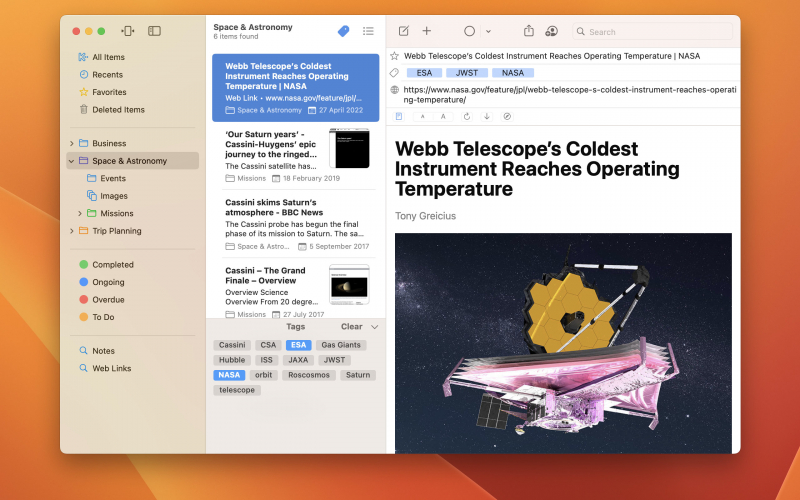Toggle the ISS tag filter
Image resolution: width=800 pixels, height=500 pixels.
click(266, 360)
